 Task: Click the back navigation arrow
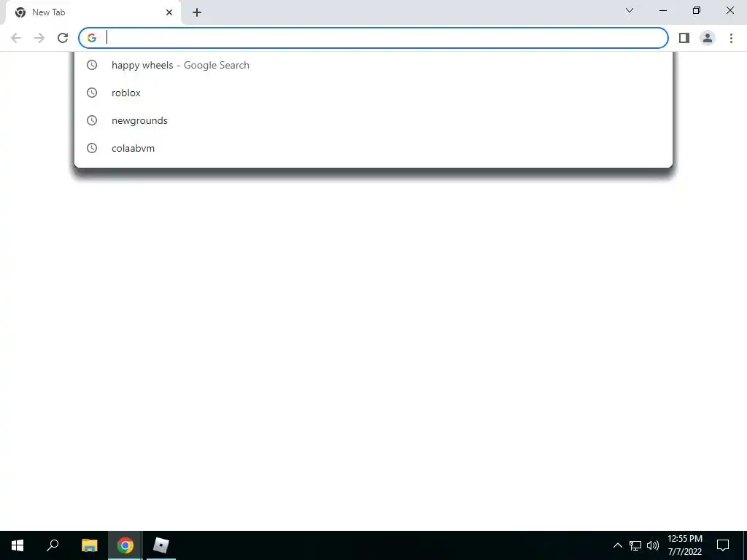(x=16, y=38)
